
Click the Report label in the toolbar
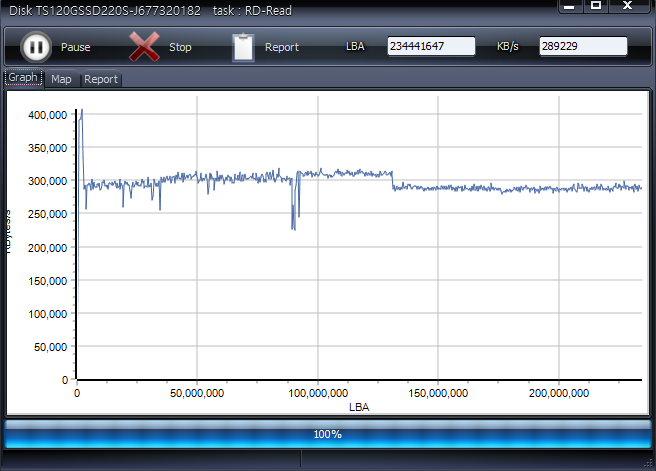282,48
